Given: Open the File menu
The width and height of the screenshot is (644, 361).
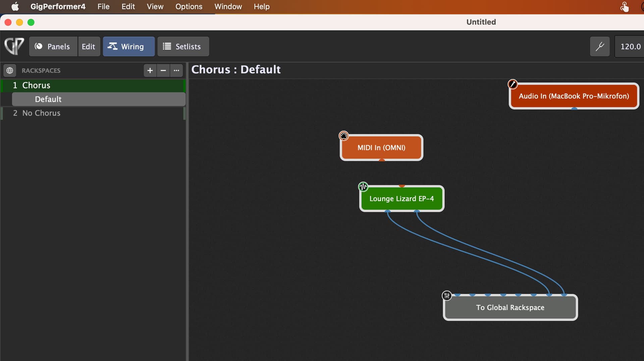Looking at the screenshot, I should tap(103, 7).
